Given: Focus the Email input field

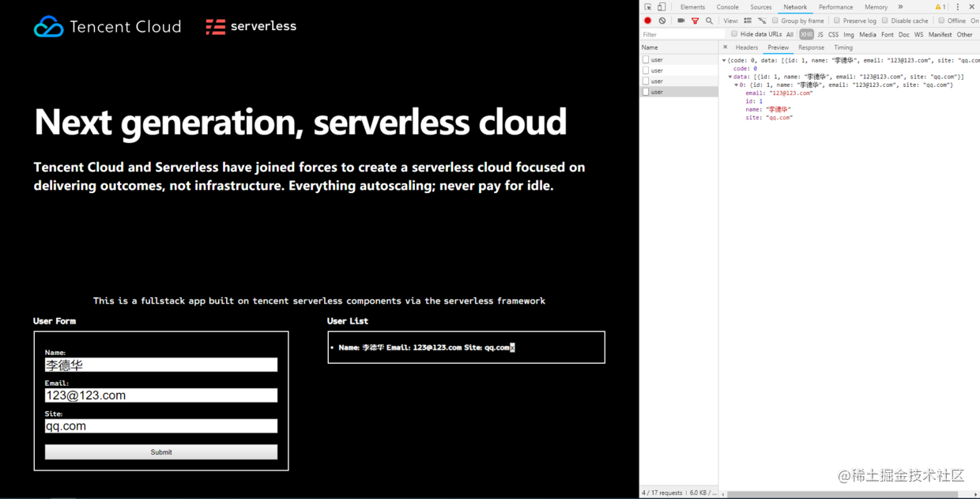Looking at the screenshot, I should pos(161,395).
